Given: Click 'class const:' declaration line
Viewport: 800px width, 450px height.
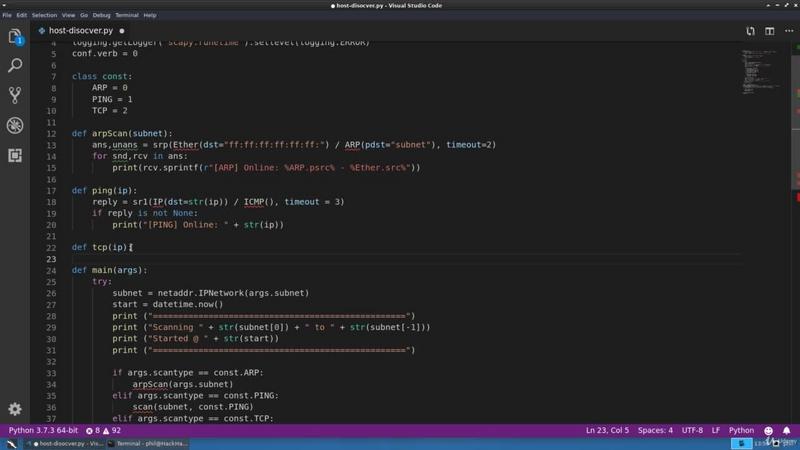Looking at the screenshot, I should (102, 77).
